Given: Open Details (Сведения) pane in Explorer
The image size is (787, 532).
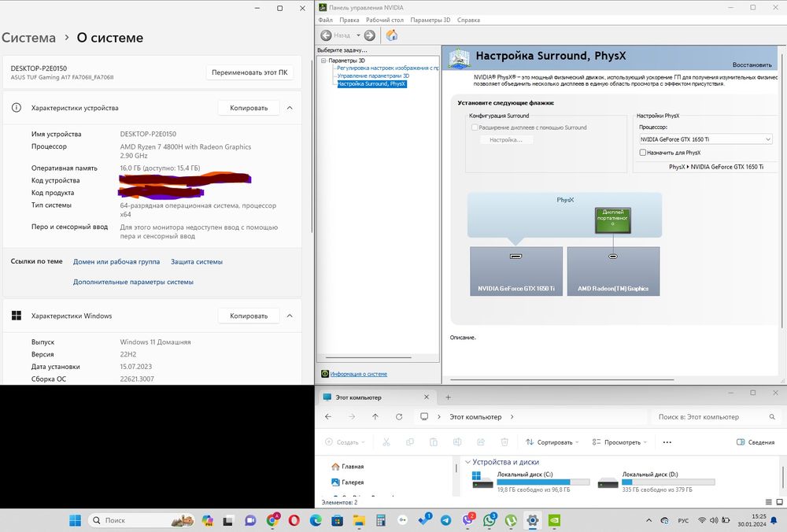Looking at the screenshot, I should pos(756,442).
